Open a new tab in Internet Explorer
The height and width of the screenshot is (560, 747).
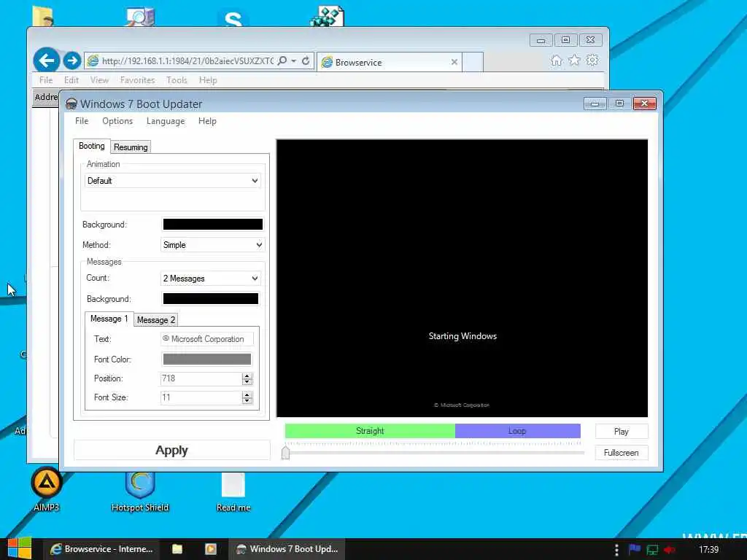[473, 62]
